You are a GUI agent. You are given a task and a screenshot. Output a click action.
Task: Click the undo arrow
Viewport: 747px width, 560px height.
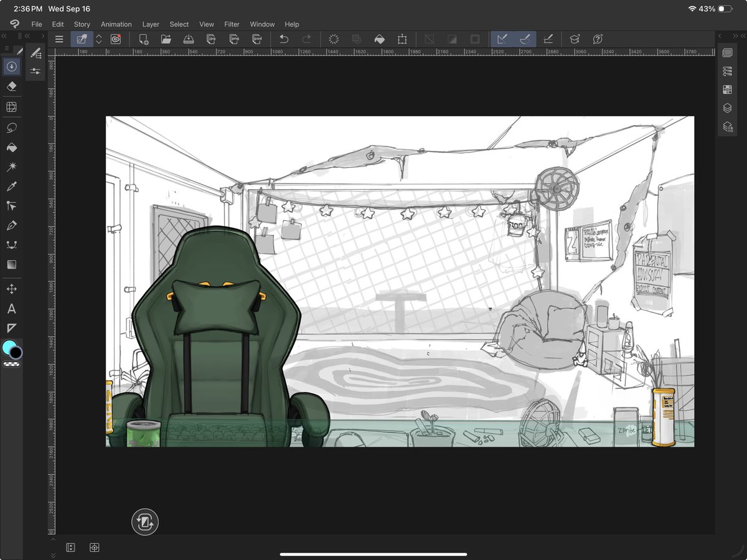click(284, 39)
